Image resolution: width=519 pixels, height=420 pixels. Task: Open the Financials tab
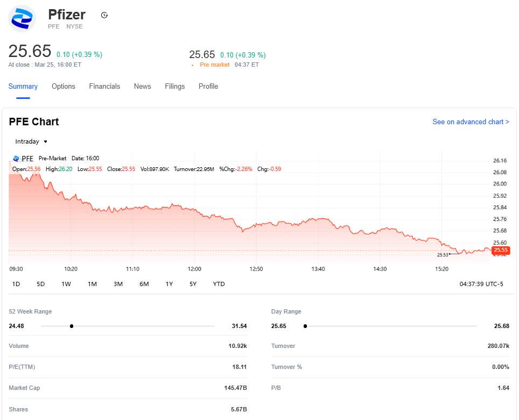[x=104, y=87]
